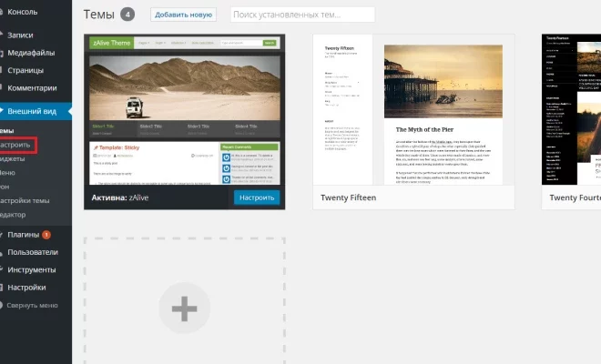Open the Консоль menu item
This screenshot has height=364, width=601.
(x=22, y=12)
